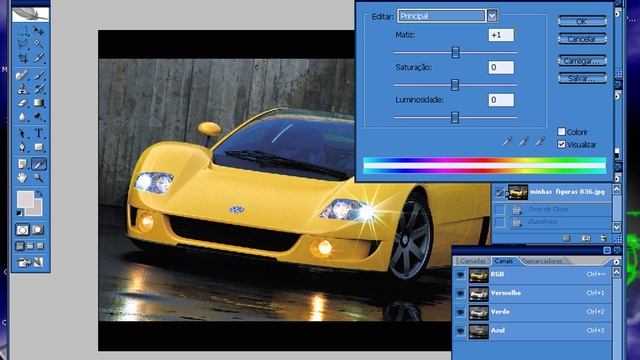
Task: Select the Path Selection arrow tool
Action: point(22,133)
